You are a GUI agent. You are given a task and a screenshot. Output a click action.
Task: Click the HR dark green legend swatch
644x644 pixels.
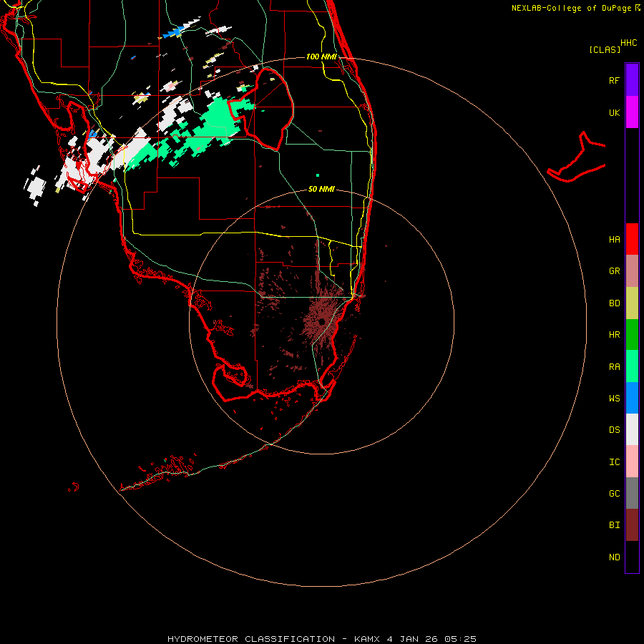pos(632,334)
